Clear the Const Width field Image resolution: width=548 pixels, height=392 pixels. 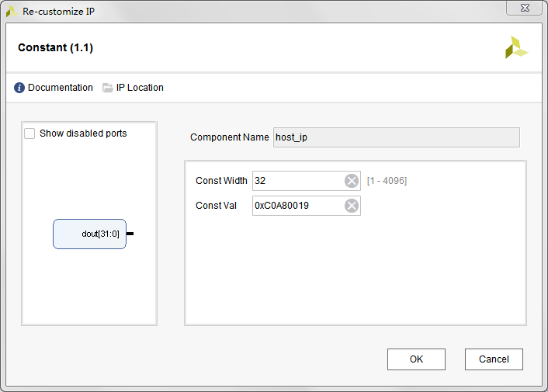[x=352, y=181]
